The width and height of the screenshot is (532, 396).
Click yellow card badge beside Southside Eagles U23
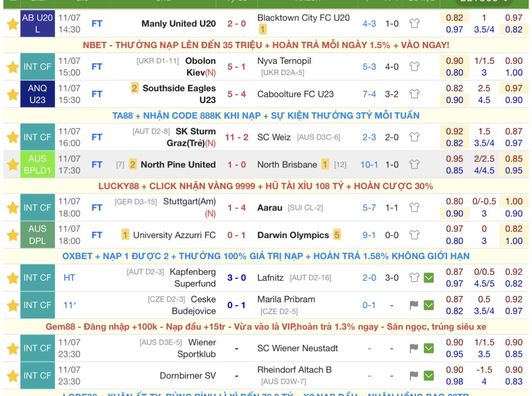point(134,88)
